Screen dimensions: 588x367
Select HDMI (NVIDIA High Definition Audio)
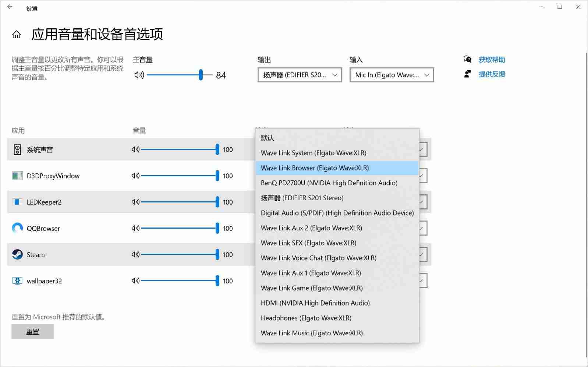tap(337, 303)
